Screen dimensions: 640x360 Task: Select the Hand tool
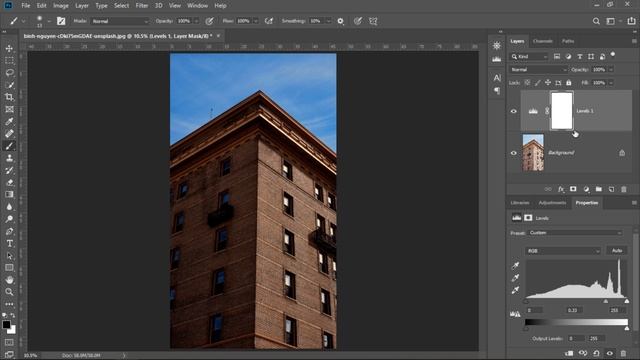[9, 280]
